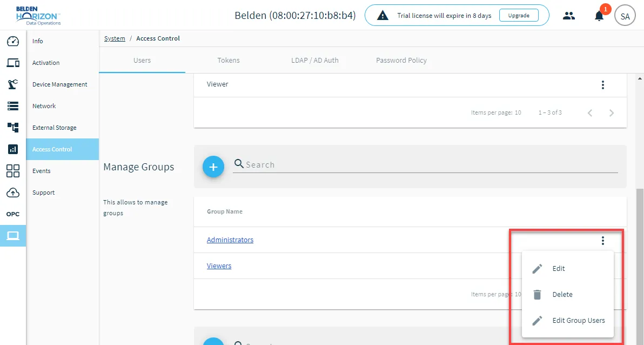The height and width of the screenshot is (345, 644).
Task: Switch to the LDAP / AD Auth tab
Action: 315,60
